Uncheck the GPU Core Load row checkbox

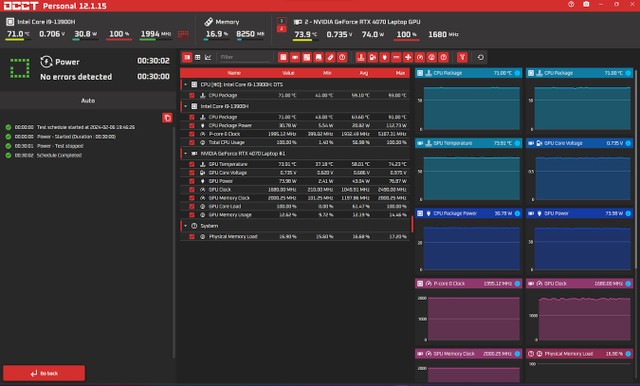(192, 206)
